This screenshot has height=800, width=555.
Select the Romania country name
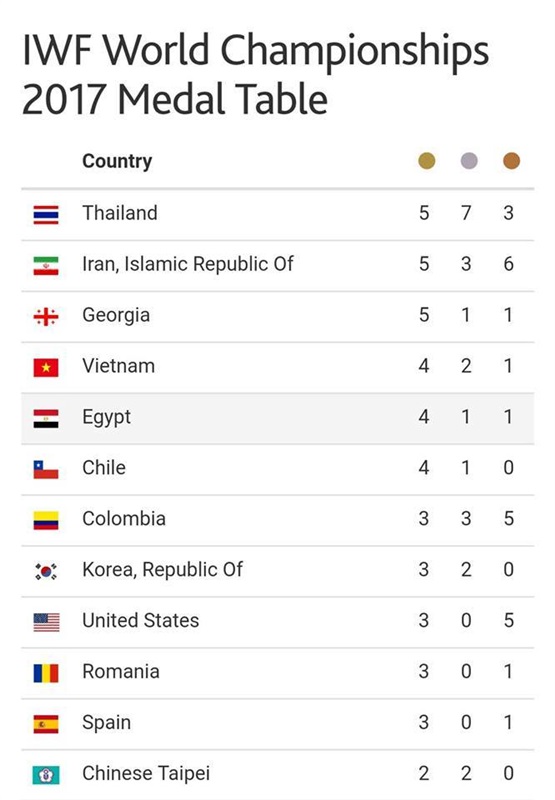click(121, 671)
